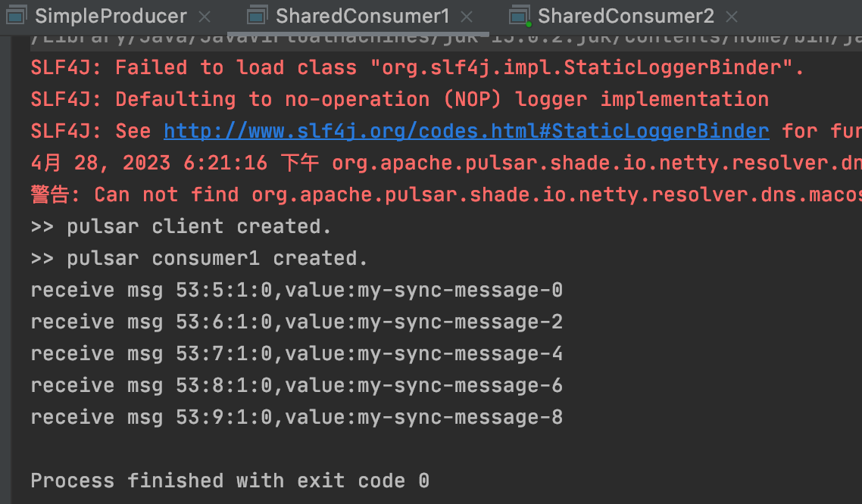Open the slf4j.org StaticLoggerBinder link

coord(466,131)
